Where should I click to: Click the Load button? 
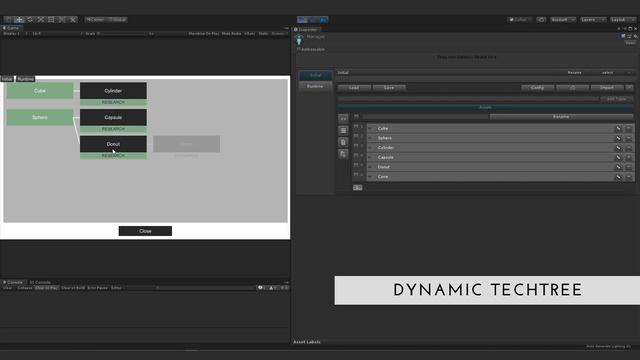tap(354, 88)
